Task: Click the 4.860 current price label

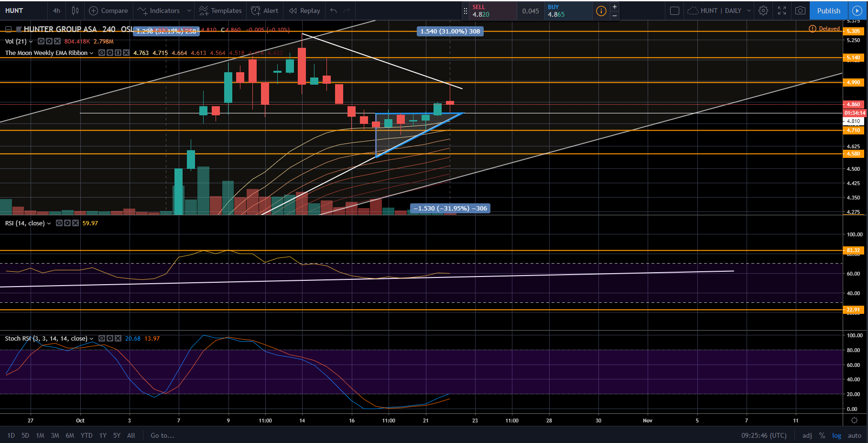Action: 854,104
